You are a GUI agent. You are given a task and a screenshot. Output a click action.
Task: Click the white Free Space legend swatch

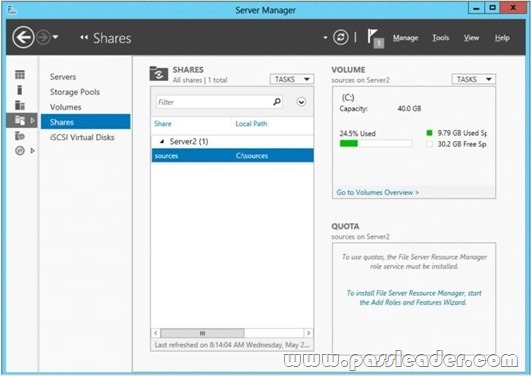pyautogui.click(x=430, y=144)
